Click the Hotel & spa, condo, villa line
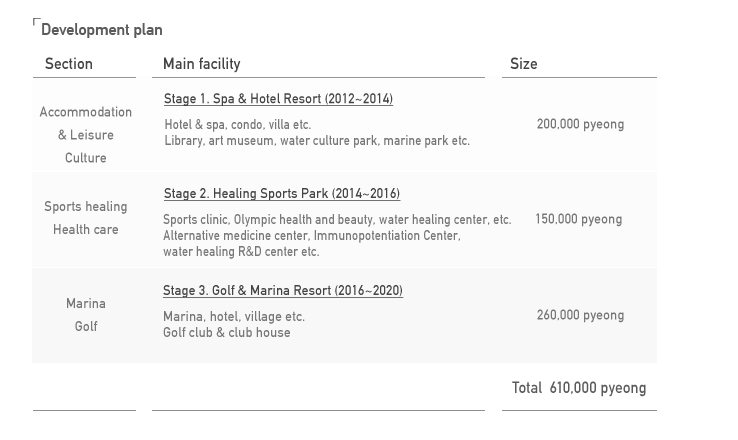The height and width of the screenshot is (440, 738). (x=238, y=125)
